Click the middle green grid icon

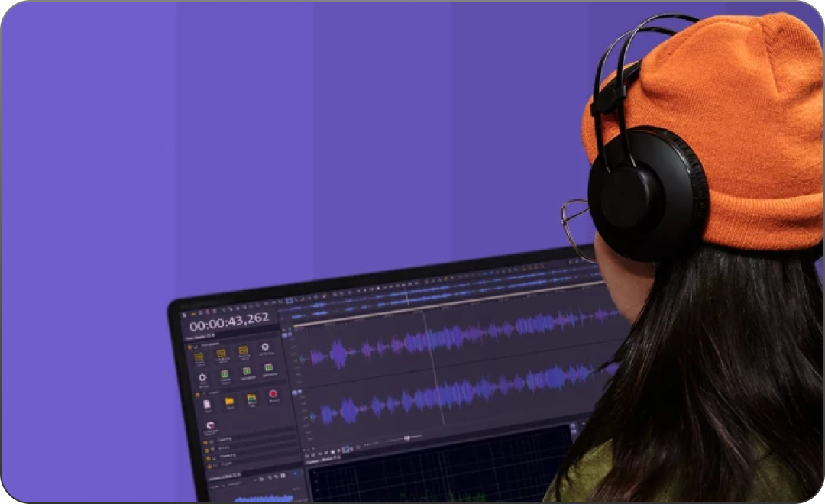click(x=246, y=371)
